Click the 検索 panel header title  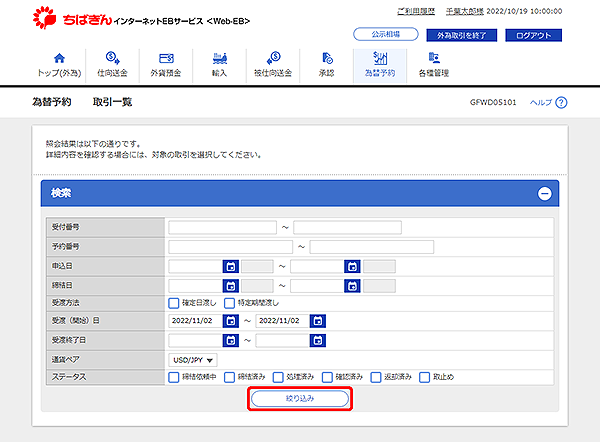click(x=61, y=193)
